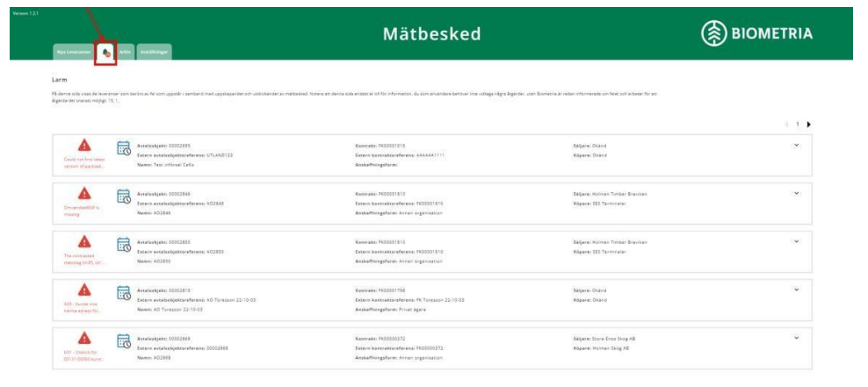Click the warning triangle for Test införsel Cello
The height and width of the screenshot is (387, 868).
(x=84, y=146)
